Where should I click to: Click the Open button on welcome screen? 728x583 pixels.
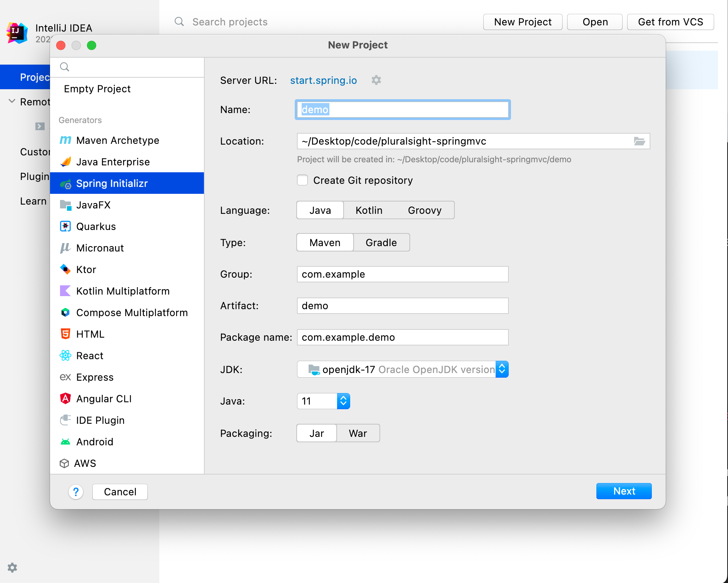pyautogui.click(x=595, y=22)
